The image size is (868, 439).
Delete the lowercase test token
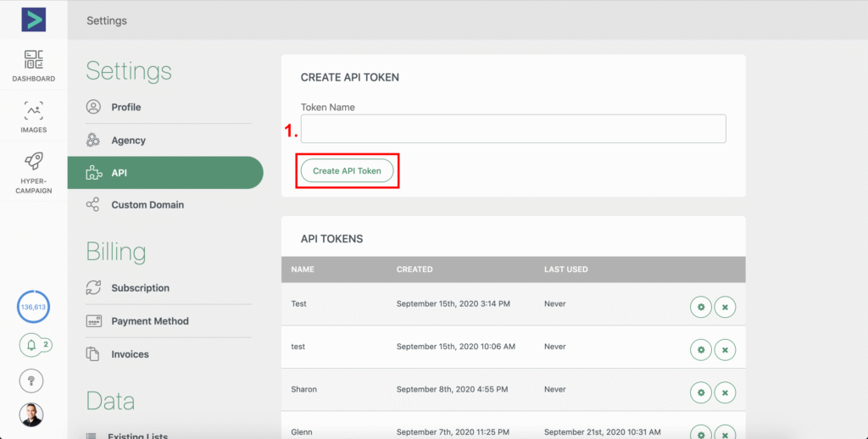tap(725, 349)
